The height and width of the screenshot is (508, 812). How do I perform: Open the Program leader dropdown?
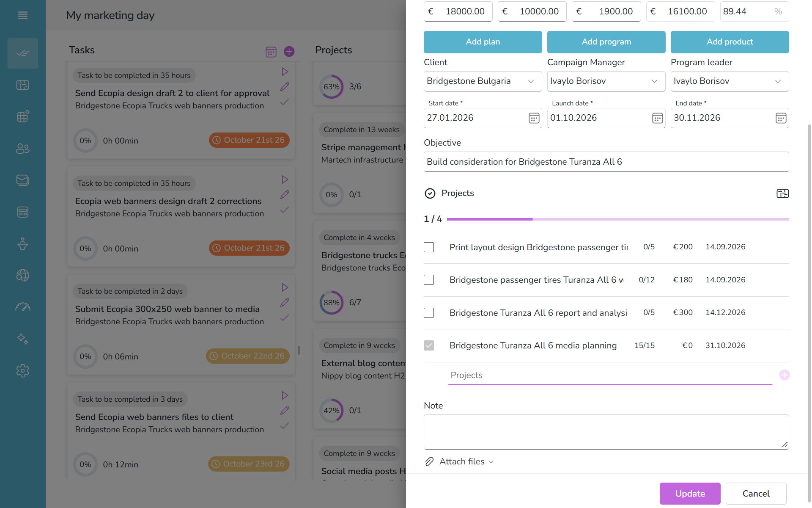point(730,81)
